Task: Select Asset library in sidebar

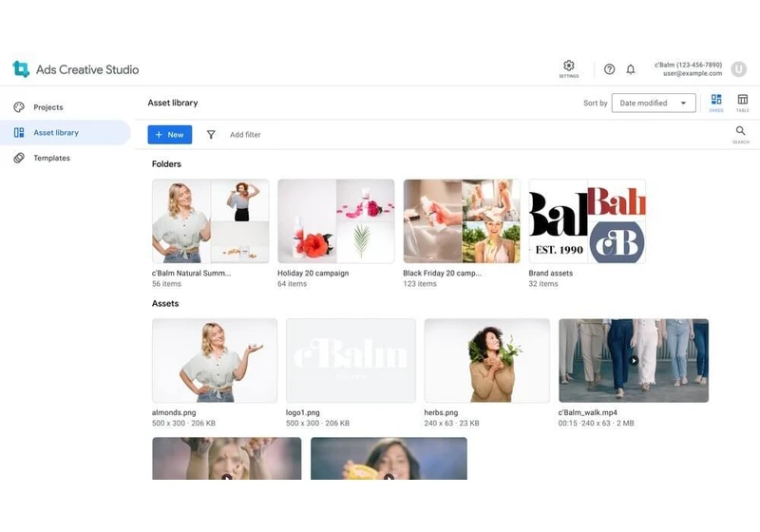Action: (66, 132)
